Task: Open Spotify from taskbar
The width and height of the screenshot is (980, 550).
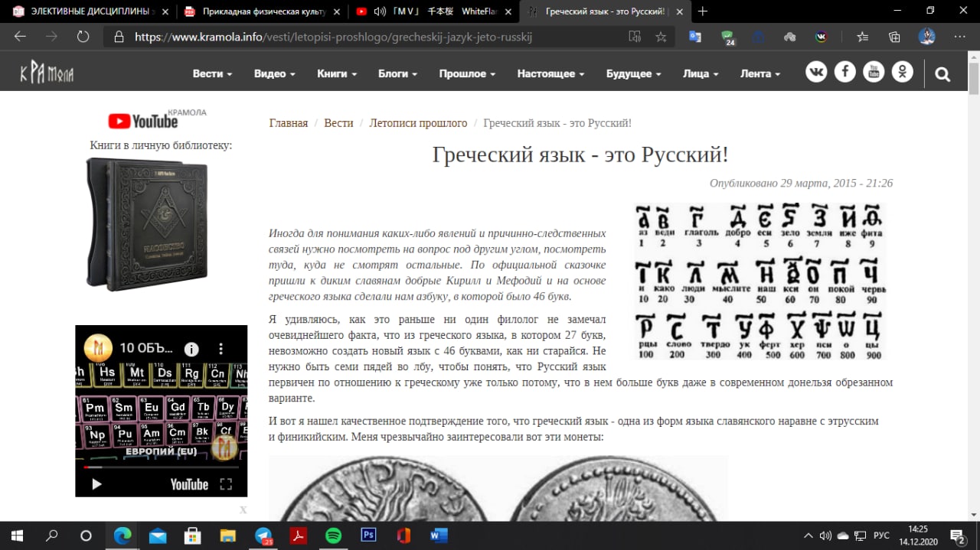Action: point(333,535)
